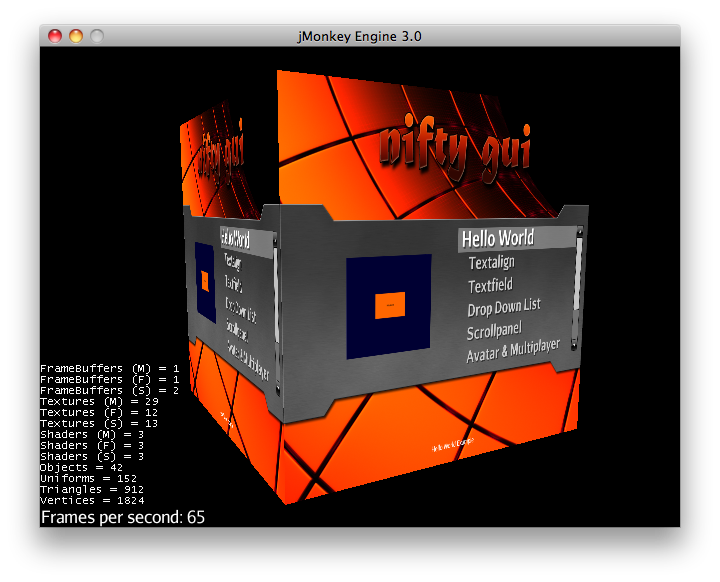Click the 'jMonkey Engine 3.0' window title
This screenshot has width=720, height=582.
pyautogui.click(x=360, y=36)
